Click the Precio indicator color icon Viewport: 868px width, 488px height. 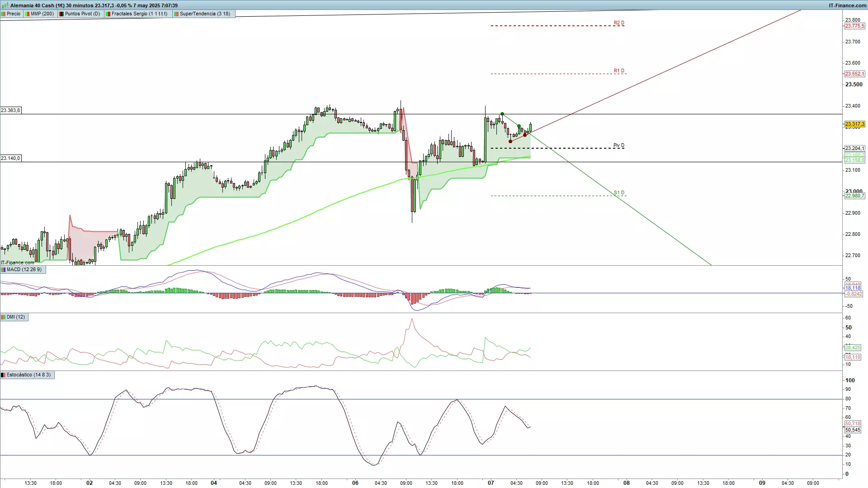pos(3,14)
